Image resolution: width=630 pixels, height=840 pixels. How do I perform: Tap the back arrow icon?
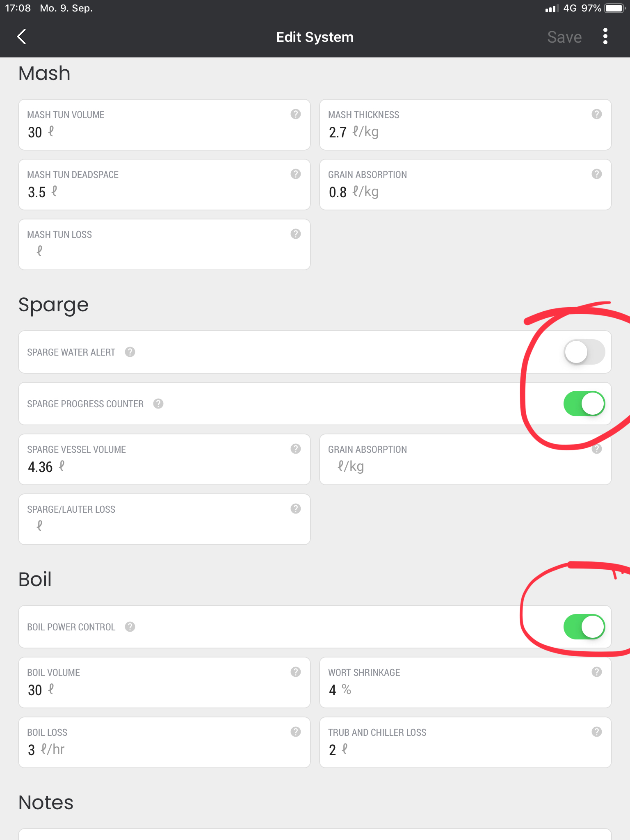[22, 37]
